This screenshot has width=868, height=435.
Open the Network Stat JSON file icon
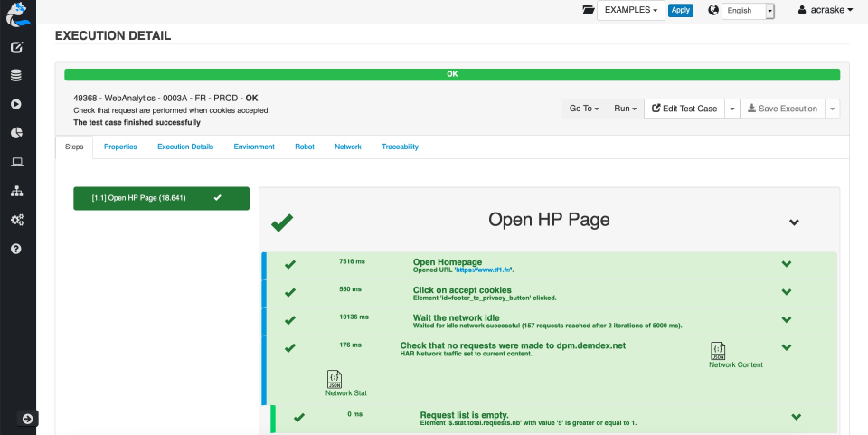335,379
